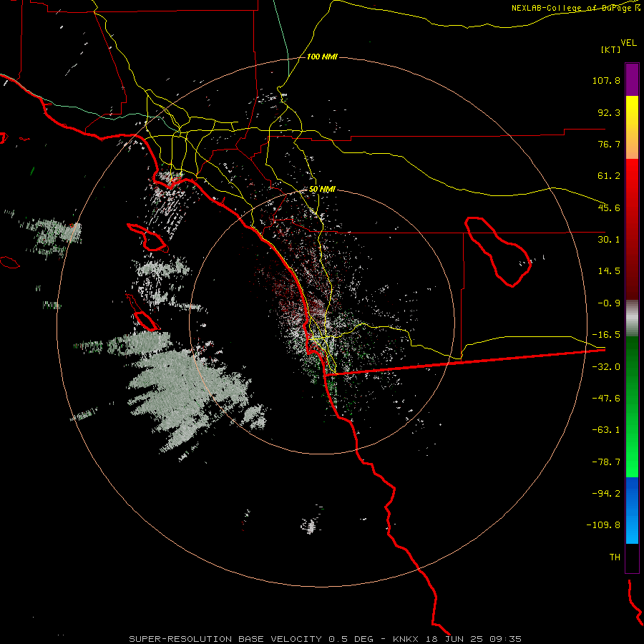Select the 14.5 legend value

(609, 271)
